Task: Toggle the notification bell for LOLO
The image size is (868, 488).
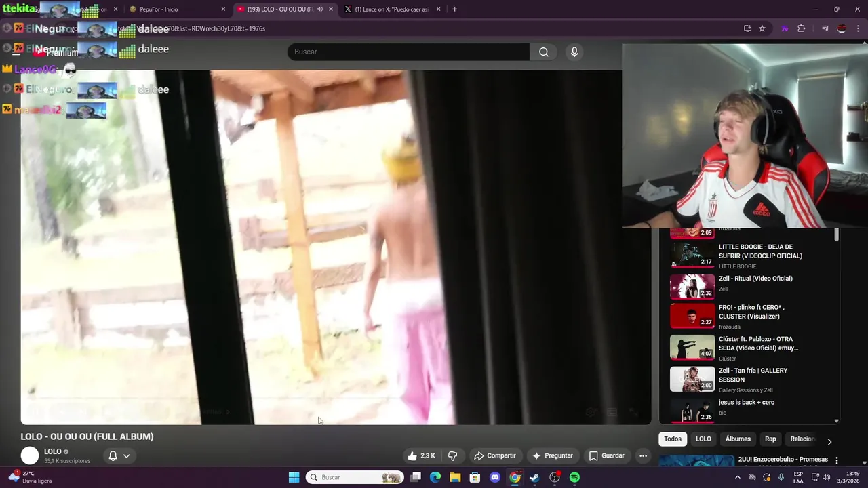Action: coord(113,455)
